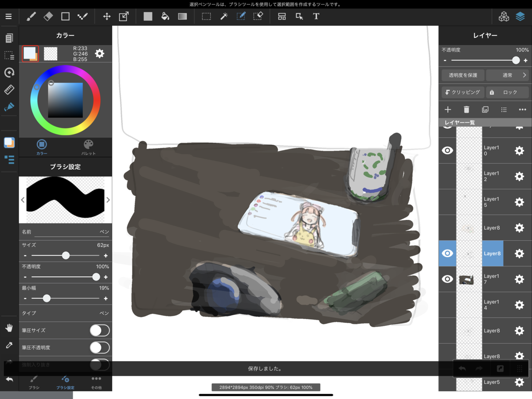
Task: Open the selection menu in left sidebar
Action: 9,55
